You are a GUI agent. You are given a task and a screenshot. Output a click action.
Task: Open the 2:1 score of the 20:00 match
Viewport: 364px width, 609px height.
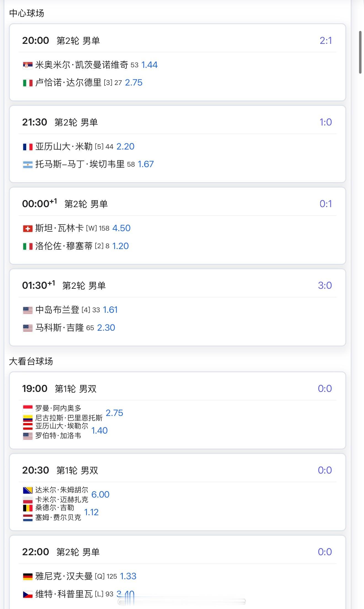click(325, 41)
